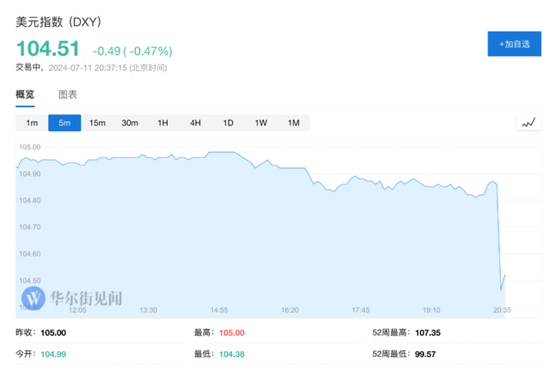Click the current price 104.51
Screen dimensions: 550x370
(x=48, y=48)
